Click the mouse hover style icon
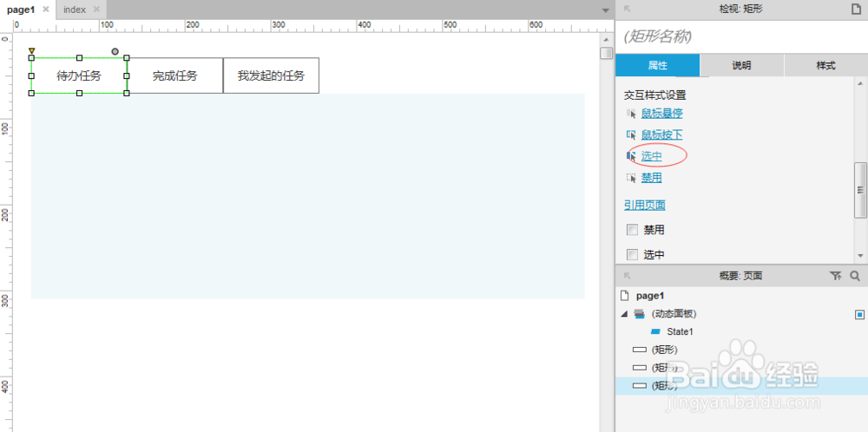This screenshot has height=432, width=868. [x=631, y=114]
